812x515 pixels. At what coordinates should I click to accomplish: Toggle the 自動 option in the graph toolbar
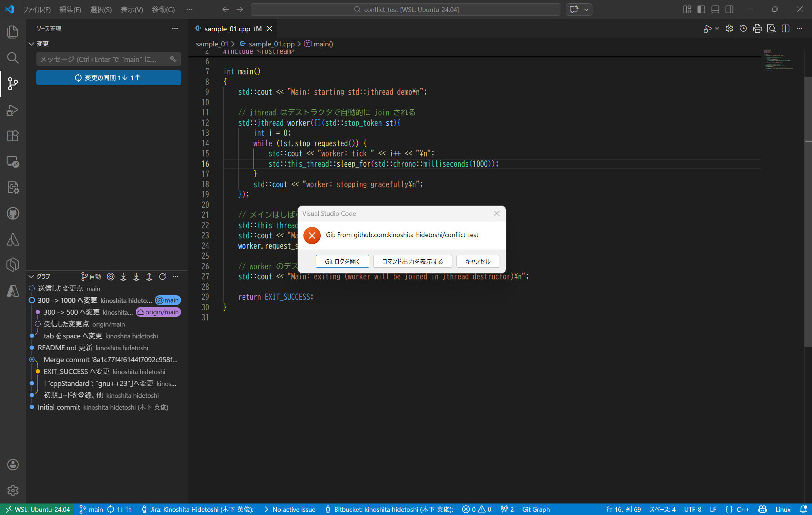click(91, 277)
